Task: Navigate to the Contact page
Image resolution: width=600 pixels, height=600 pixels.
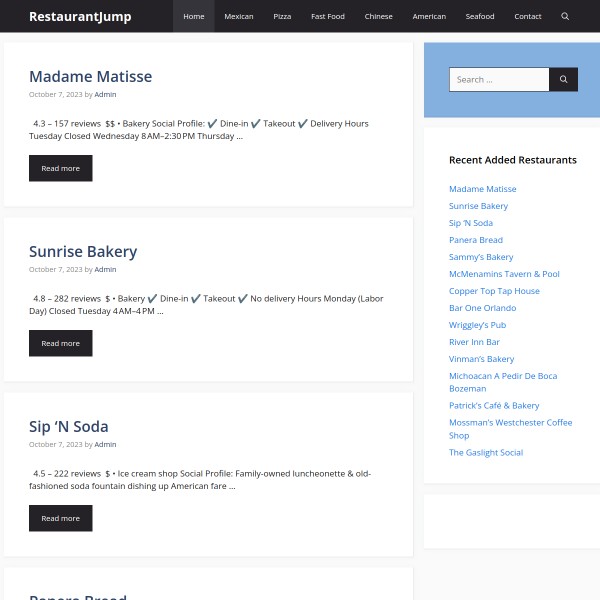Action: tap(528, 16)
